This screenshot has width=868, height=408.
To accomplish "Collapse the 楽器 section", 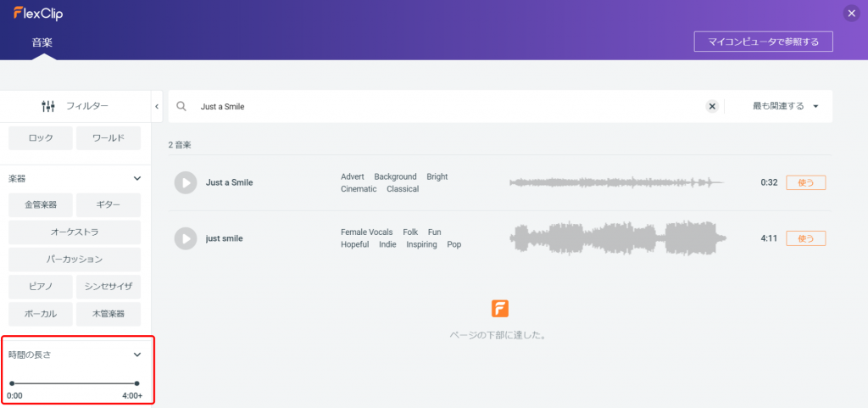I will coord(137,179).
